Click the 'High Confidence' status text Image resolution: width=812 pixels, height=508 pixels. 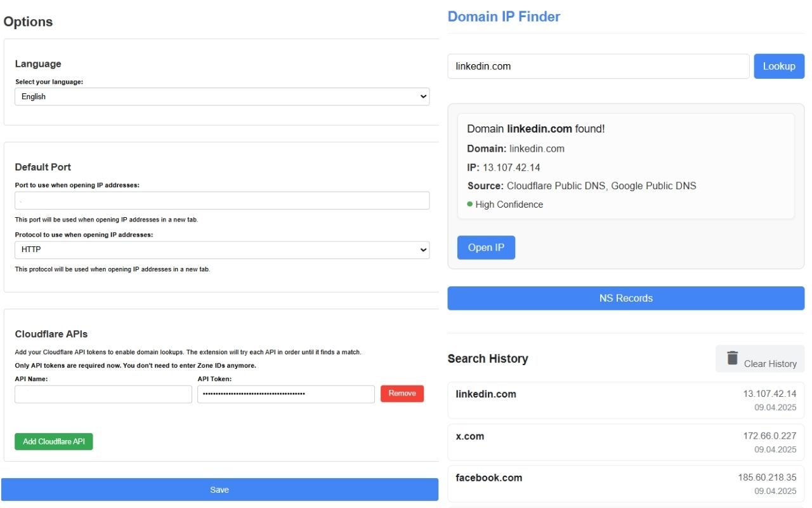click(509, 204)
